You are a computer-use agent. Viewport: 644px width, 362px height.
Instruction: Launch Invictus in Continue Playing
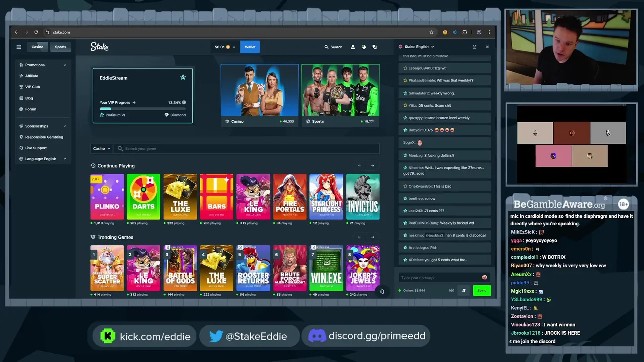pos(363,197)
